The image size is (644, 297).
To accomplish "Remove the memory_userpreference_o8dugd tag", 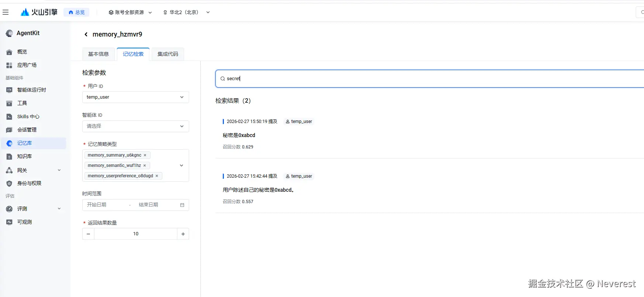I will [157, 176].
